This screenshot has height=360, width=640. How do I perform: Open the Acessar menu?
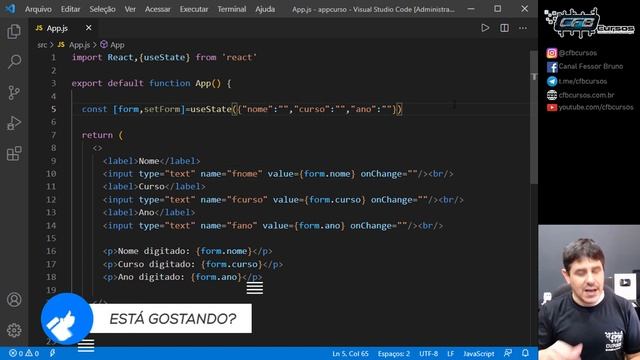[157, 9]
